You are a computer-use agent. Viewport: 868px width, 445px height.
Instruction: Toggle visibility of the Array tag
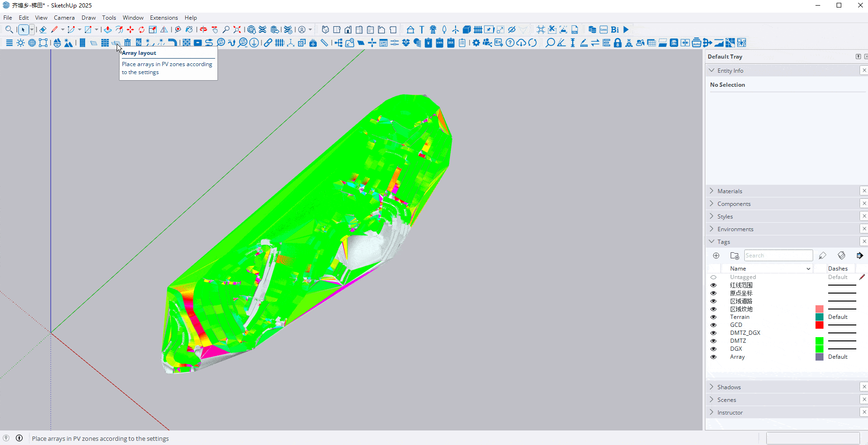click(713, 357)
